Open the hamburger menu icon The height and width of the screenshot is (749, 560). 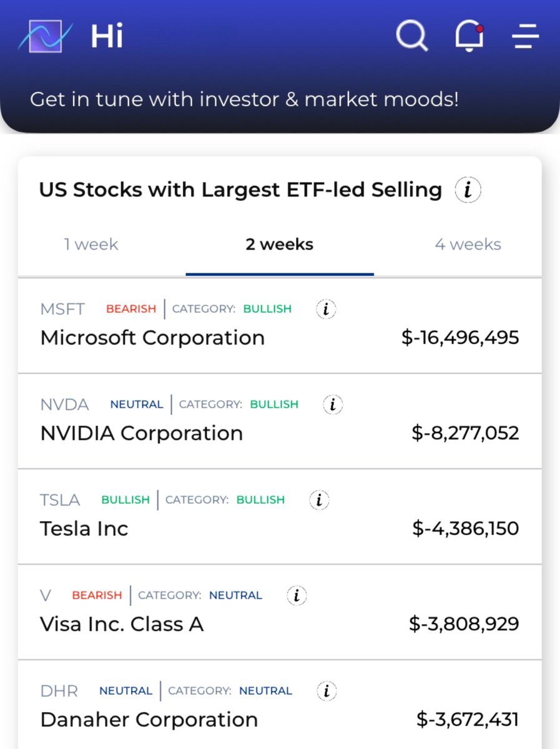[x=526, y=36]
